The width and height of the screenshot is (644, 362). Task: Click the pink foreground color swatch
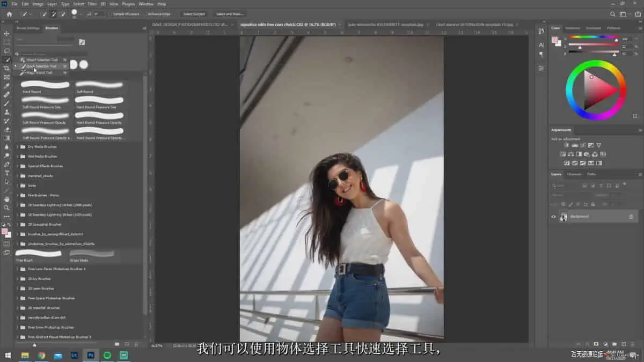[x=5, y=232]
